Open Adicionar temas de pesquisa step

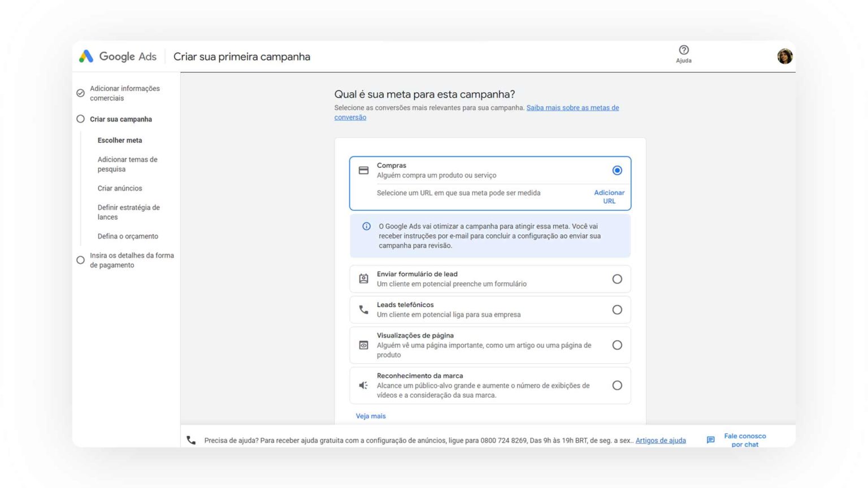[128, 164]
